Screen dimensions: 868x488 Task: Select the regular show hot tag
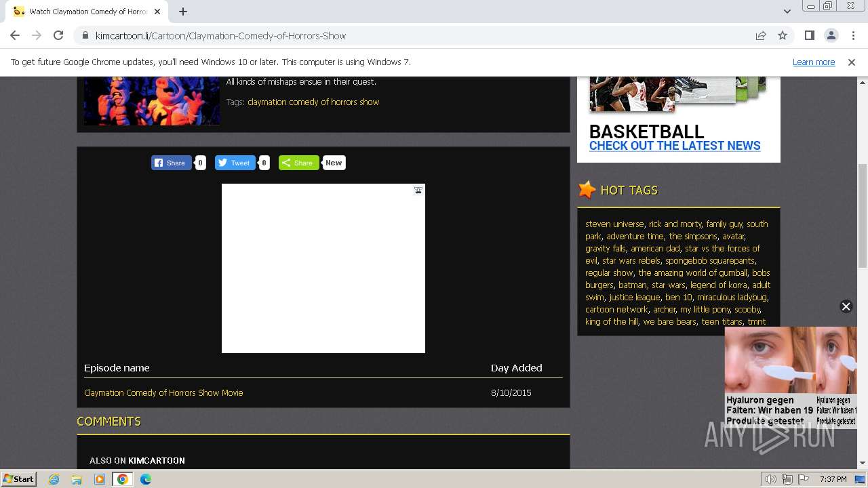pos(609,273)
